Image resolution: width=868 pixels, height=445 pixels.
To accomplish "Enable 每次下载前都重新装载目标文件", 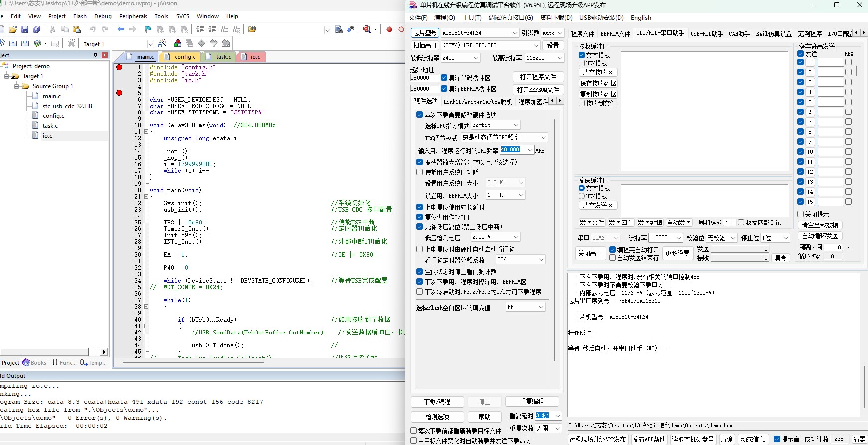I will (x=413, y=431).
